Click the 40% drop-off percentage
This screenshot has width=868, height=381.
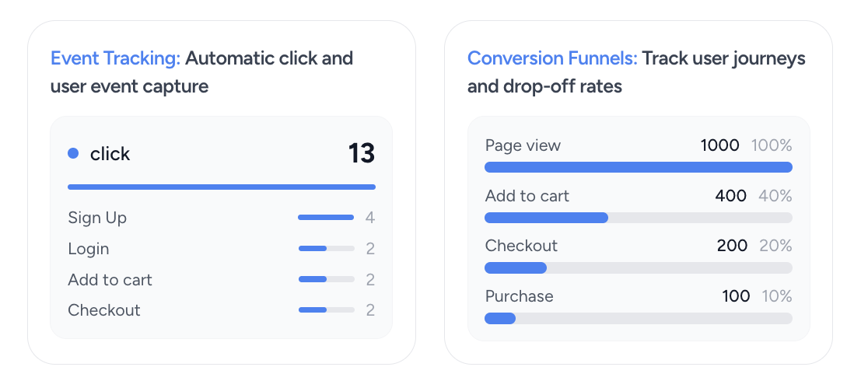(775, 196)
